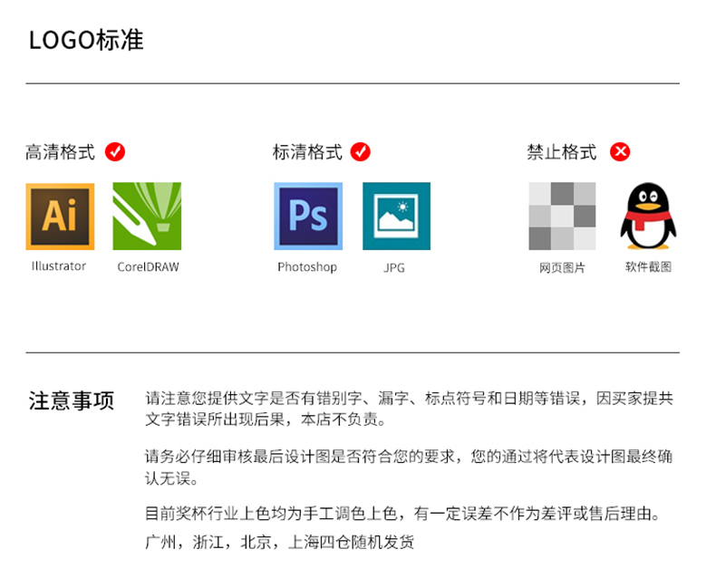Click the CorelDRAW label text

tap(148, 267)
